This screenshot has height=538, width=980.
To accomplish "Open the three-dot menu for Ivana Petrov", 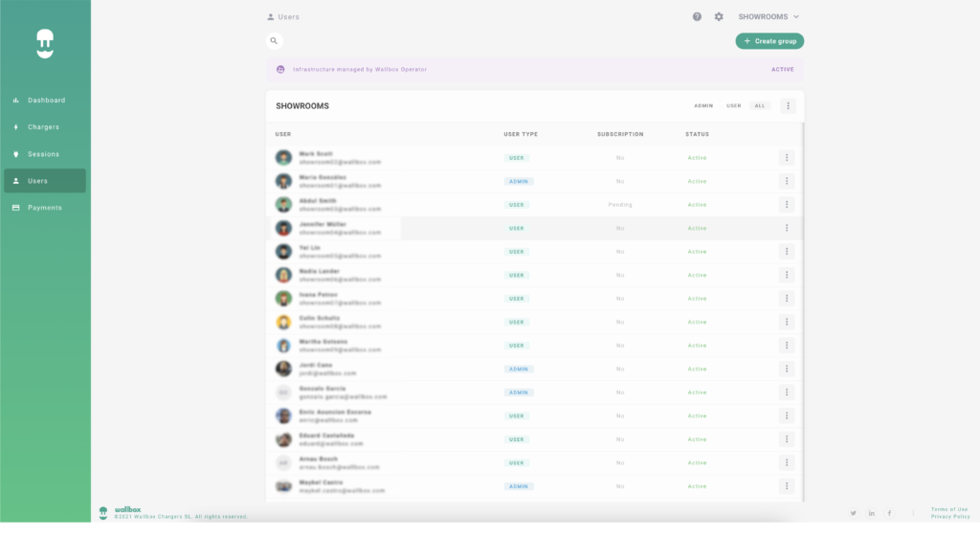I will pos(787,298).
